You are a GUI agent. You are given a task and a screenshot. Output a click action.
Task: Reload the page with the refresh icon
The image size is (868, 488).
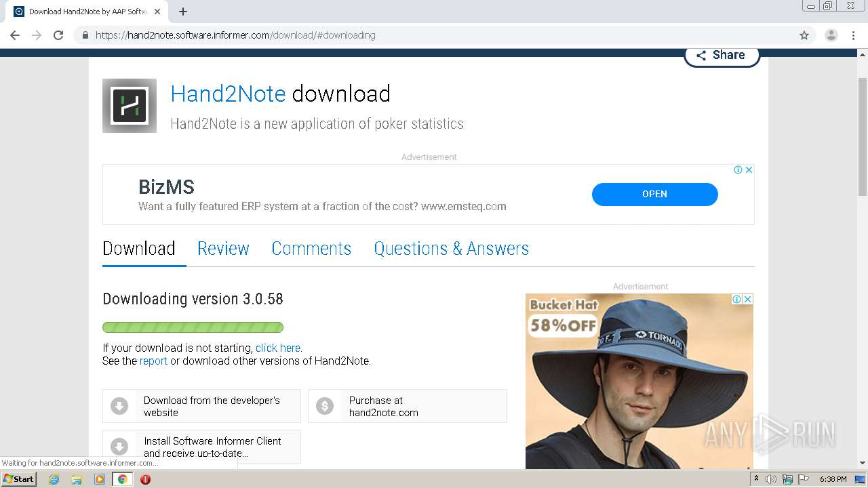tap(58, 35)
